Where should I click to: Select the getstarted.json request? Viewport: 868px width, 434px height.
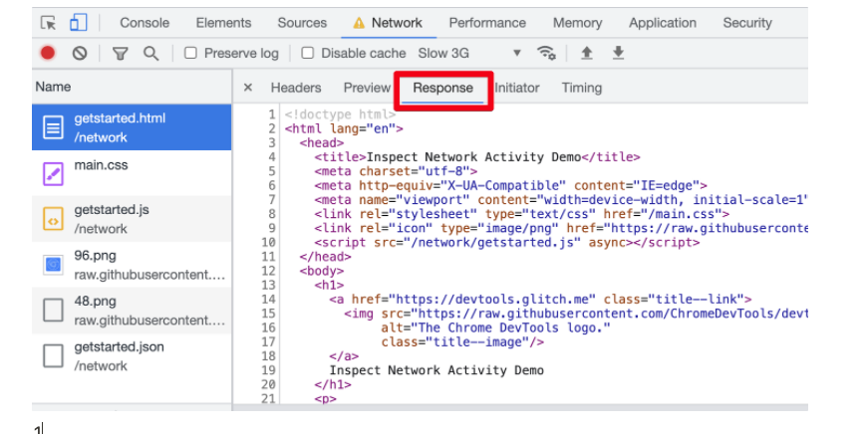tap(132, 356)
